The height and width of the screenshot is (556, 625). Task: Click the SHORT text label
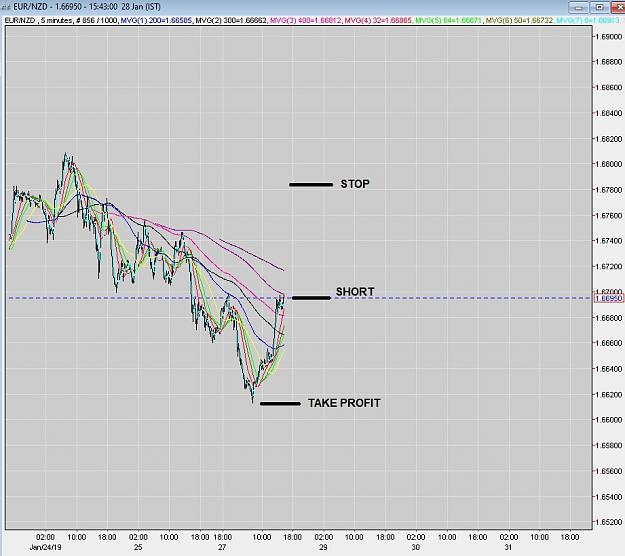[355, 292]
